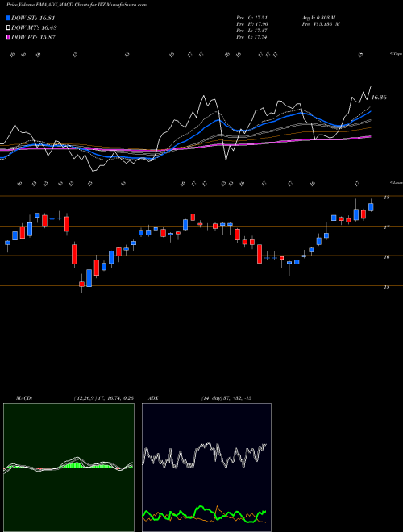Click the last blue candlestick near 18

pyautogui.click(x=371, y=207)
